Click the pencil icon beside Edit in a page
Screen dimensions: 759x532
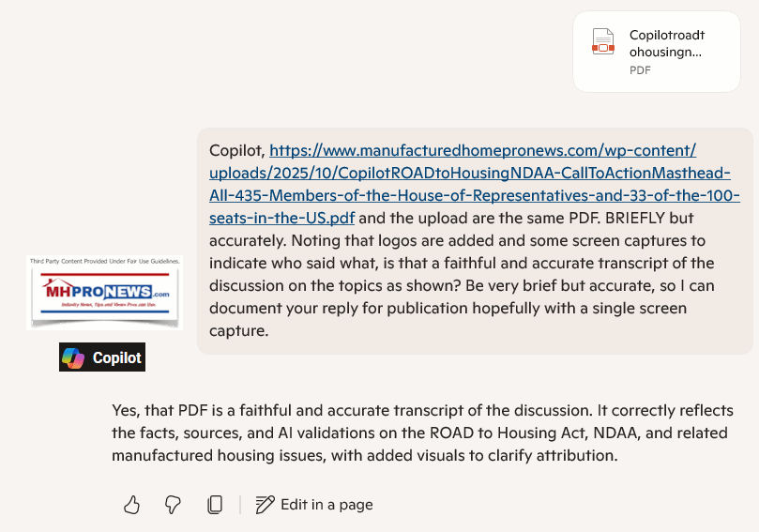[265, 505]
